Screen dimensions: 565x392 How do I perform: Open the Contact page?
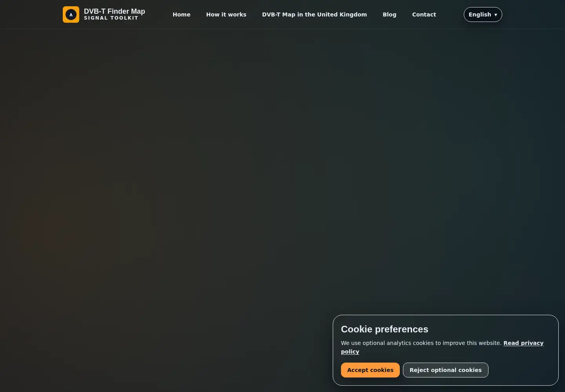tap(424, 15)
